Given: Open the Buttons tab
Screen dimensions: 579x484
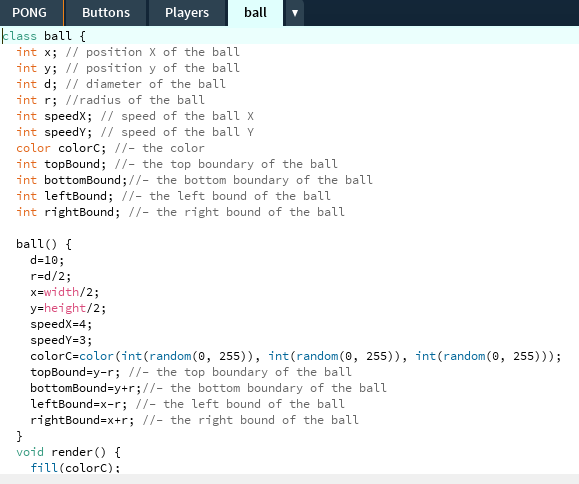Looking at the screenshot, I should tap(106, 13).
